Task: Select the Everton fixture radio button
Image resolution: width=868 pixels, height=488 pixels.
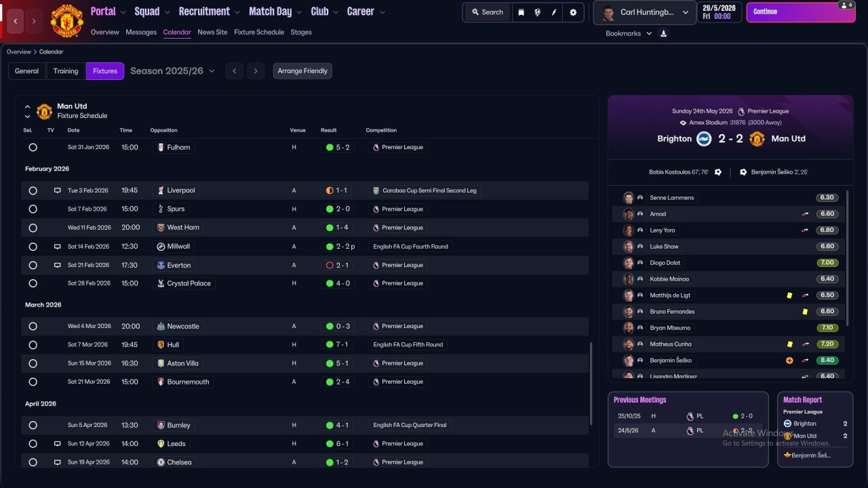Action: point(33,265)
